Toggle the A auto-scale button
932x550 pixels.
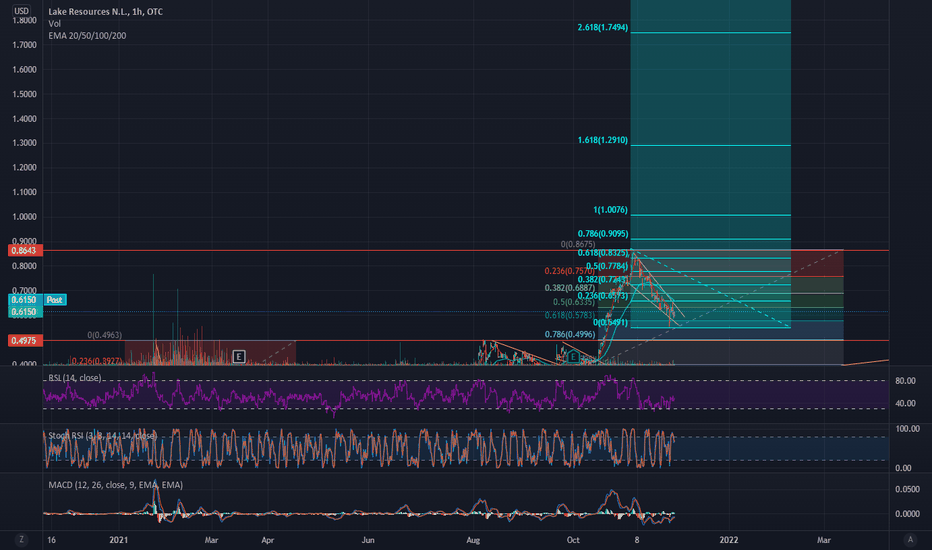[x=909, y=540]
